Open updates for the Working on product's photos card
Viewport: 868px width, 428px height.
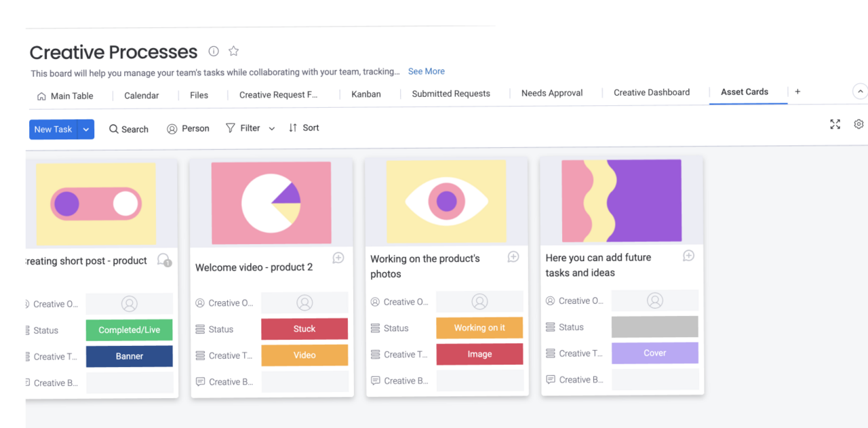[x=513, y=256]
